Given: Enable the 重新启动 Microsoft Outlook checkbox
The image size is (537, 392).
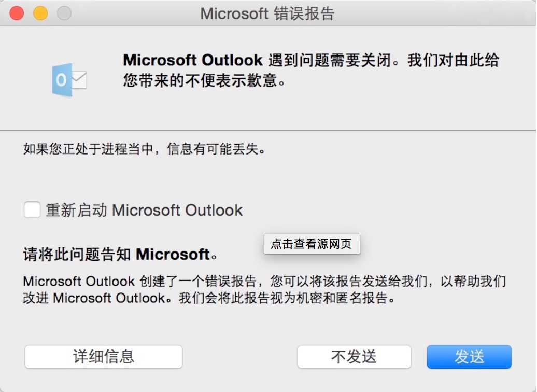Looking at the screenshot, I should 32,210.
